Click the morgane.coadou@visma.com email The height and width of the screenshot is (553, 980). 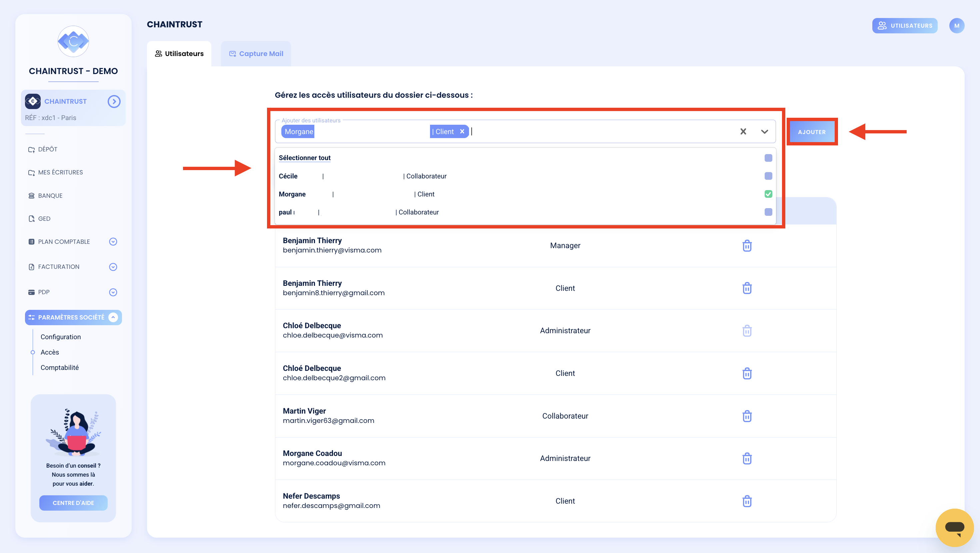(334, 463)
